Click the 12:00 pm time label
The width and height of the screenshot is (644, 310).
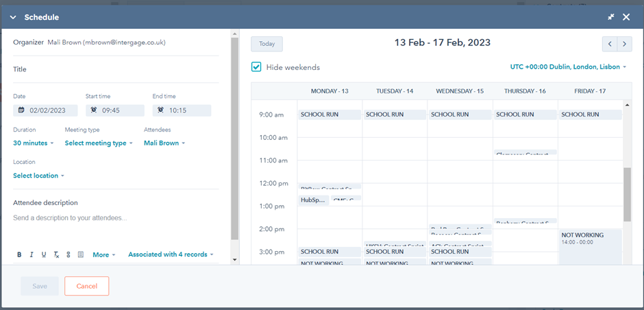pos(273,183)
